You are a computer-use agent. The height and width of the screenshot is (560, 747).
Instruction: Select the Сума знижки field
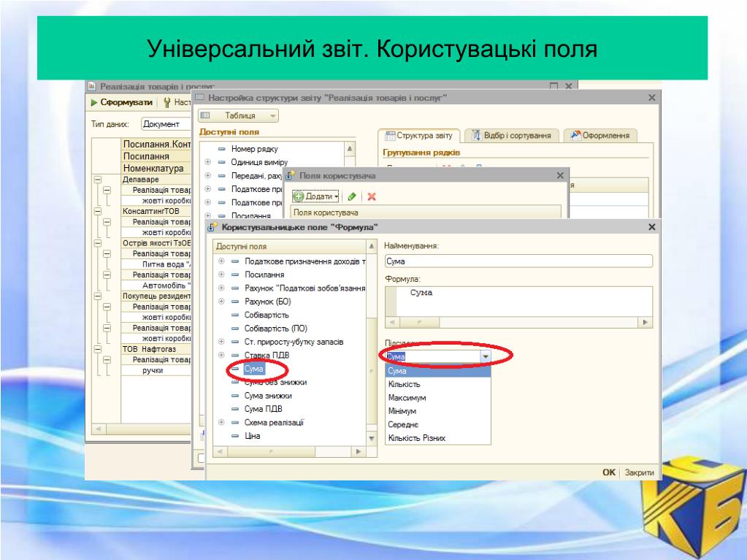click(x=268, y=396)
